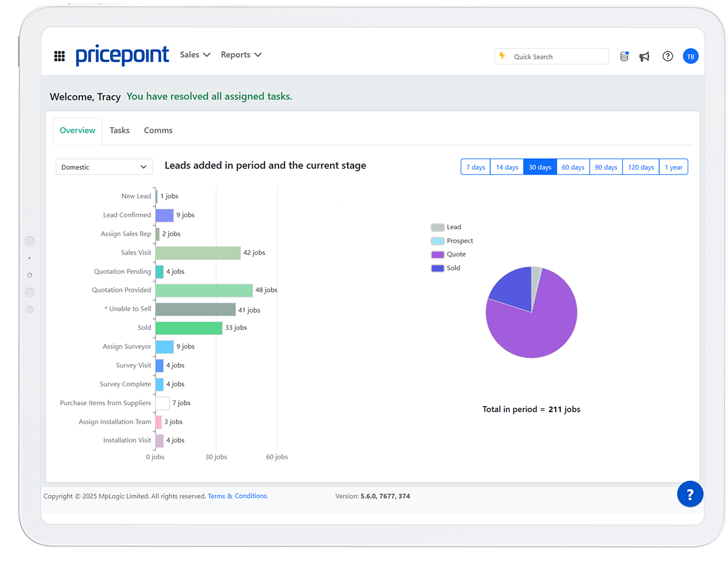This screenshot has height=561, width=728.
Task: Choose the 60 days period button
Action: pyautogui.click(x=573, y=167)
